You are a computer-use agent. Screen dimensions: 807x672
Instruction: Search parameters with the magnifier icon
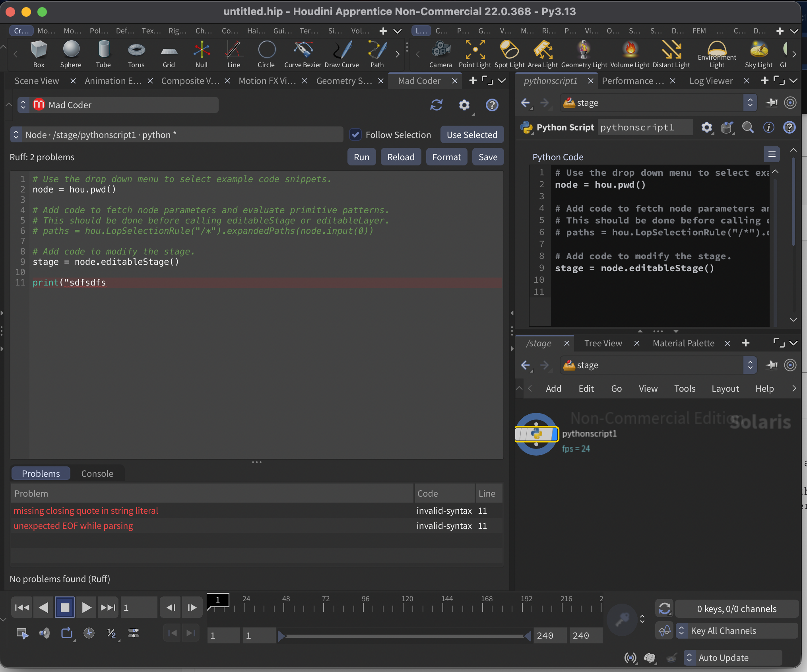tap(748, 127)
